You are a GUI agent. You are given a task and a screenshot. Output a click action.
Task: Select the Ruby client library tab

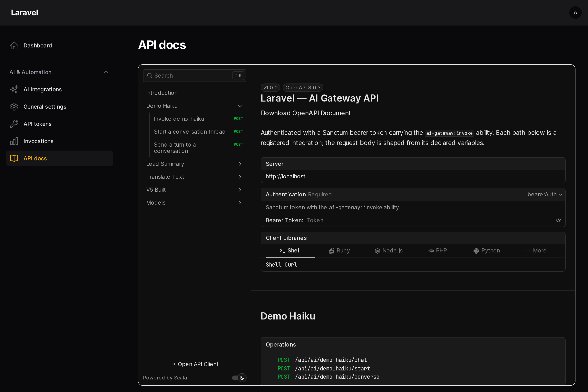point(339,251)
